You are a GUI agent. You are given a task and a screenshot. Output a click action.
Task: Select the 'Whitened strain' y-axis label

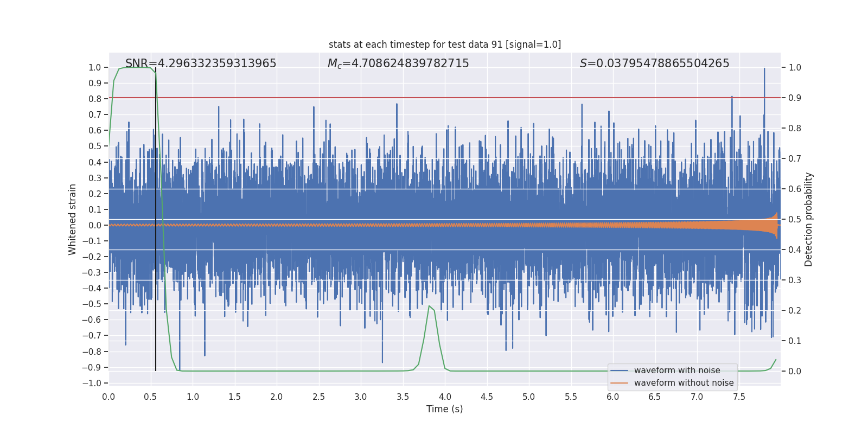pos(73,219)
